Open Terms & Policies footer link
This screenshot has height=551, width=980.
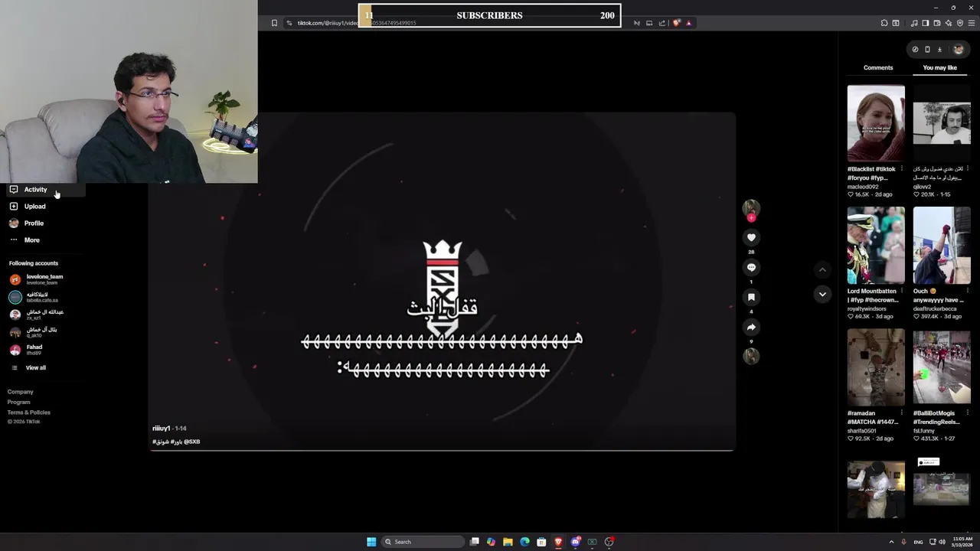coord(29,412)
